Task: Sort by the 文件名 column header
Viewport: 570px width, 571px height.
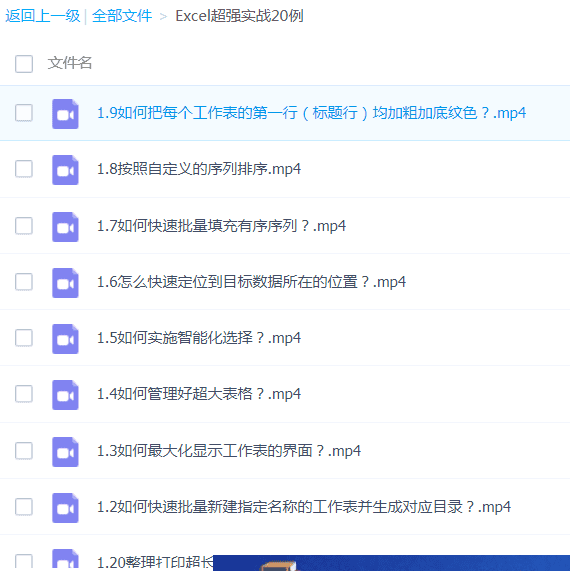Action: point(70,63)
